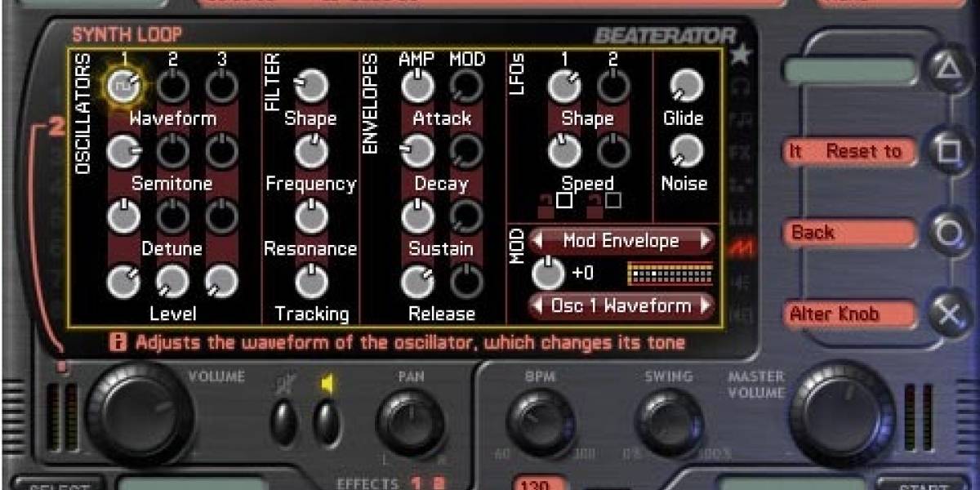Image resolution: width=980 pixels, height=490 pixels.
Task: Select the Filter Frequency knob
Action: 310,151
